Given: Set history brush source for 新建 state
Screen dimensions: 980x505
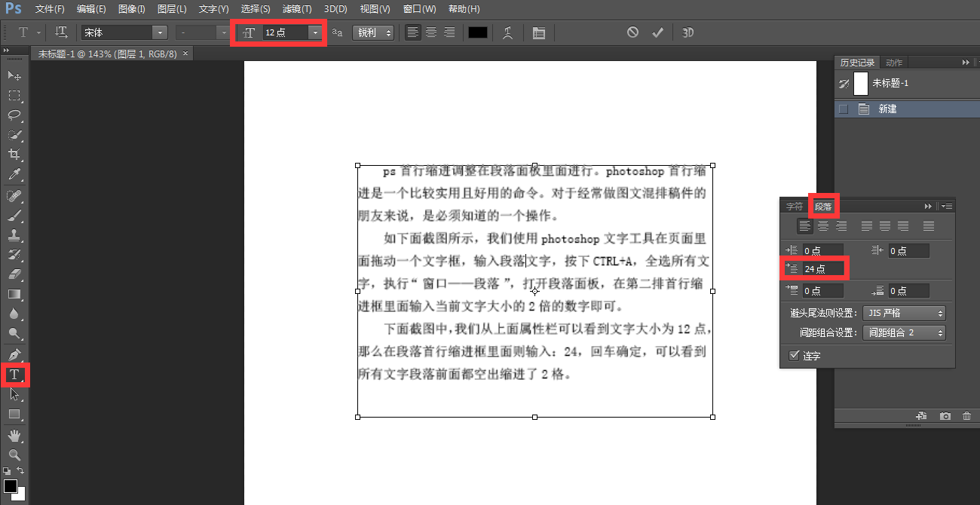Looking at the screenshot, I should point(844,109).
